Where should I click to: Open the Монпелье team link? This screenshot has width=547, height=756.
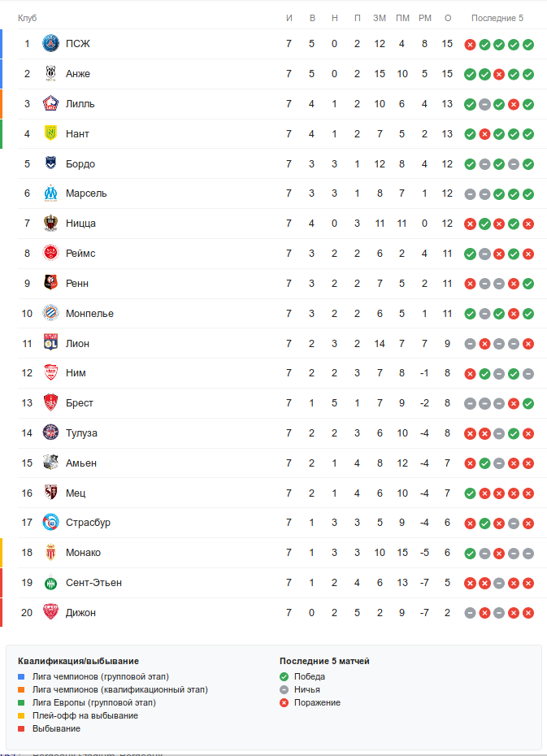[89, 314]
